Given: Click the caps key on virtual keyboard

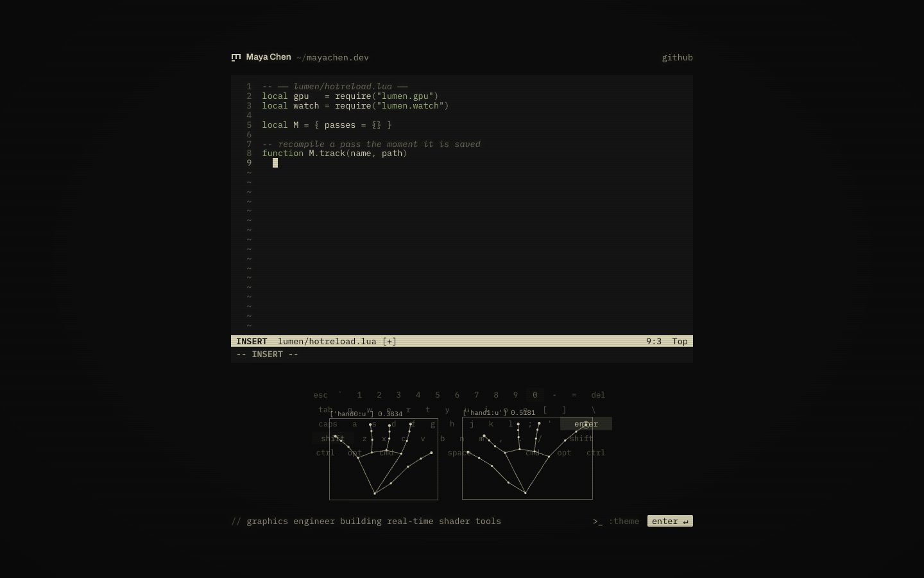Looking at the screenshot, I should tap(327, 424).
